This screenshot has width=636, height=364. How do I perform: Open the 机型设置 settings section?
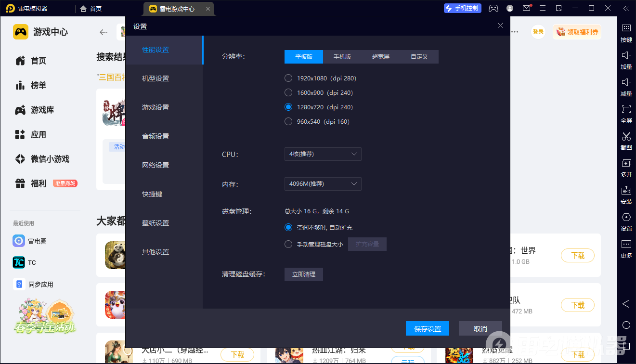(164, 79)
